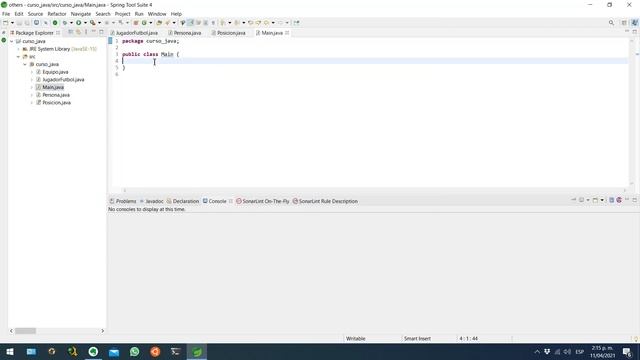The width and height of the screenshot is (640, 360).
Task: Open the Window menu
Action: [157, 14]
